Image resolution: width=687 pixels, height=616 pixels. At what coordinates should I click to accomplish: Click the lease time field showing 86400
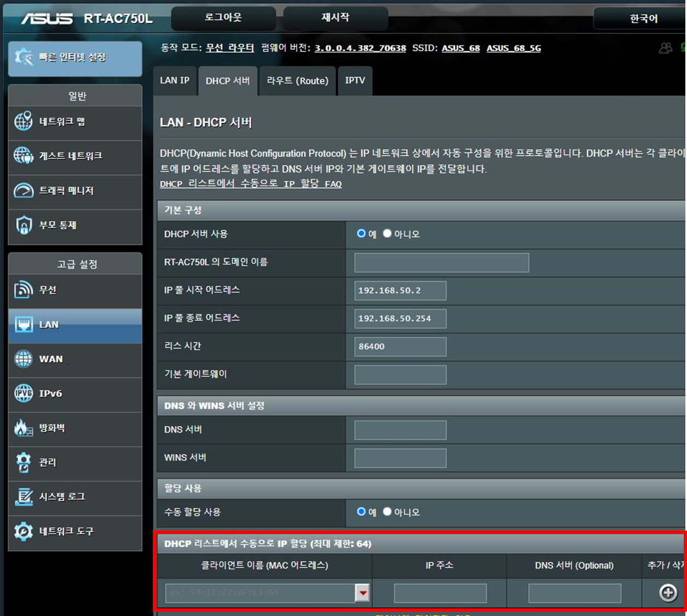click(x=400, y=347)
